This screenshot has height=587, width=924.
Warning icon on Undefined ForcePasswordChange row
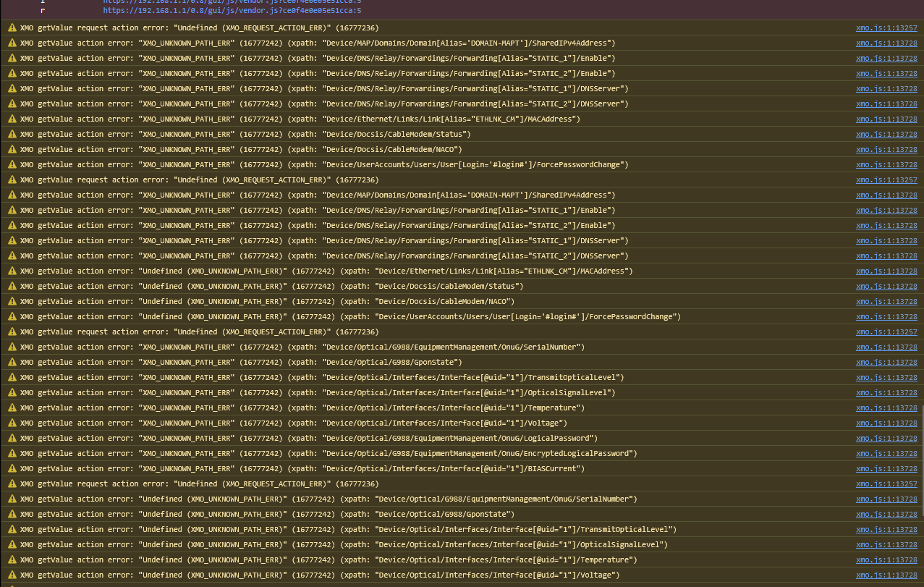[x=12, y=316]
